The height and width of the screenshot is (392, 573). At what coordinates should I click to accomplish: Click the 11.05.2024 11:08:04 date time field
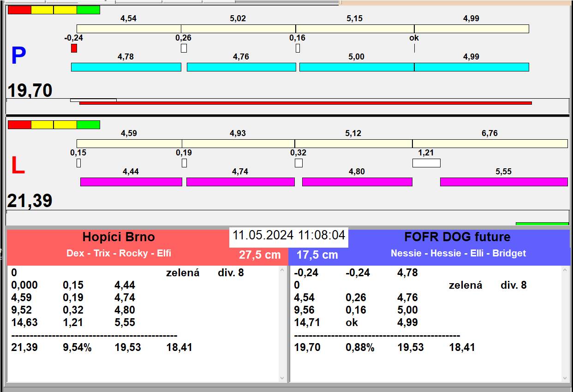point(288,235)
